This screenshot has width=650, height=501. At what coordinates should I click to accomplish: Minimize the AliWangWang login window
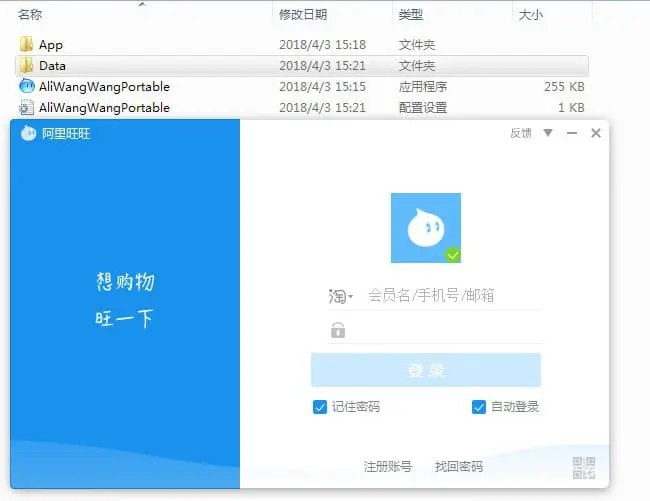coord(572,133)
